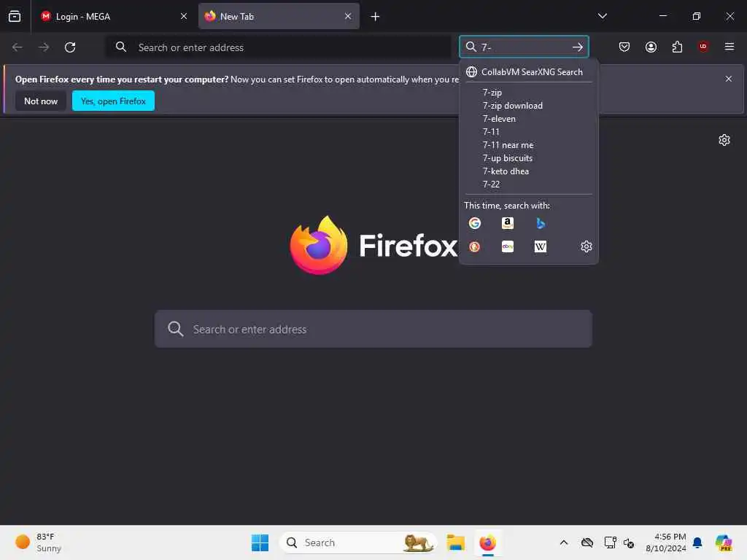The height and width of the screenshot is (560, 747).
Task: Click the search bar containing 7-
Action: (x=524, y=47)
